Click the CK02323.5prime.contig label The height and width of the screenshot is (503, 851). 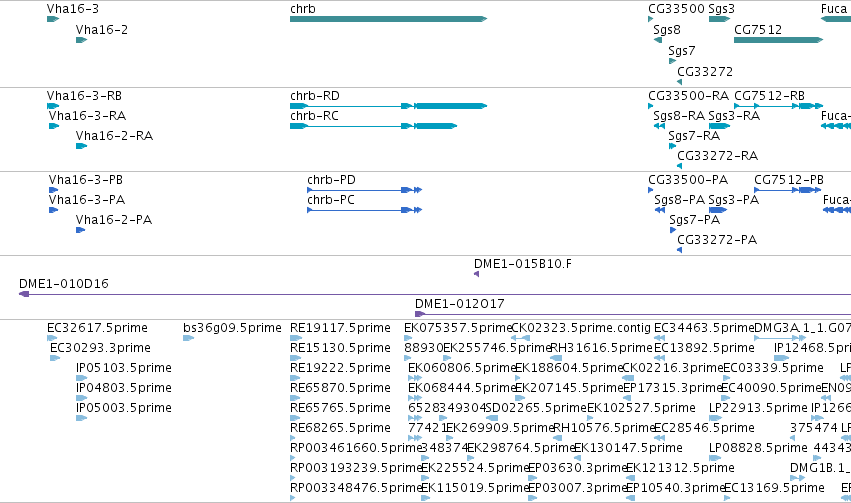click(x=581, y=328)
